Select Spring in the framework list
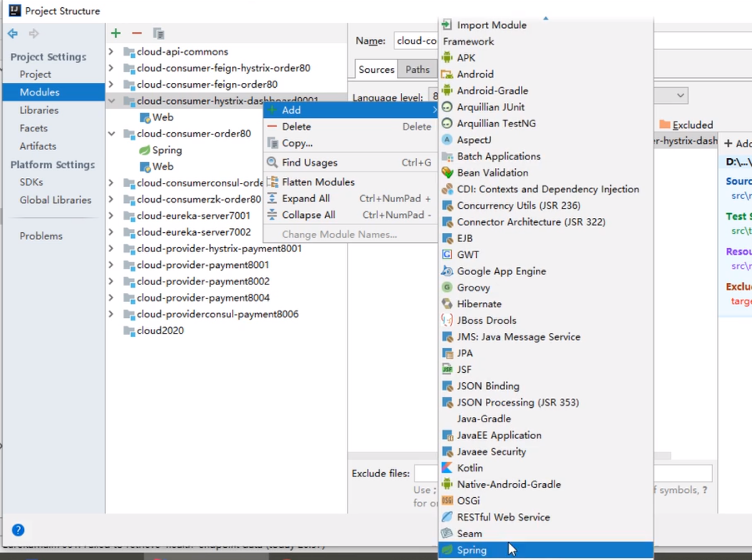The width and height of the screenshot is (752, 560). [x=545, y=550]
